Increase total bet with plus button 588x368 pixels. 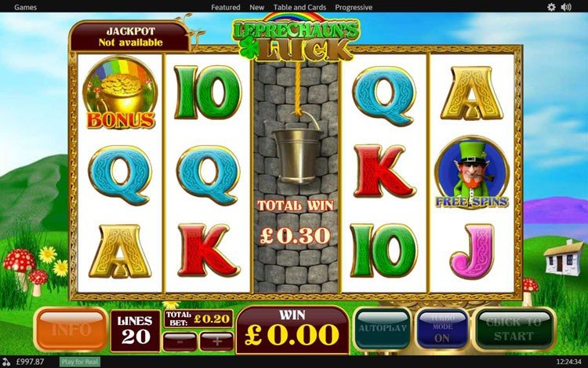pyautogui.click(x=216, y=341)
